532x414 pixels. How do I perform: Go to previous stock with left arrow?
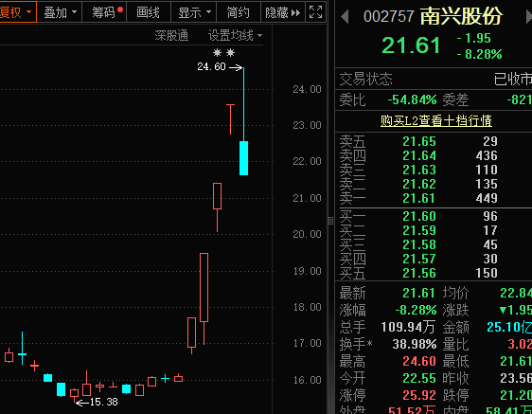345,16
